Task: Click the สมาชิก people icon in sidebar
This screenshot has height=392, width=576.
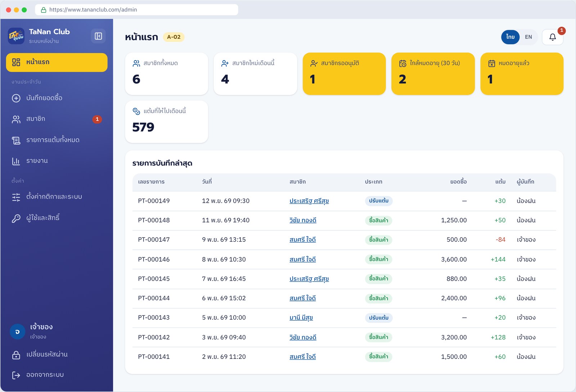Action: point(16,120)
